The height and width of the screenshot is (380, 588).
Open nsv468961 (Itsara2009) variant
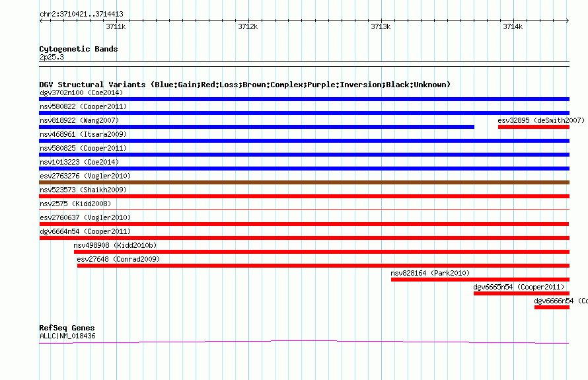[x=83, y=134]
